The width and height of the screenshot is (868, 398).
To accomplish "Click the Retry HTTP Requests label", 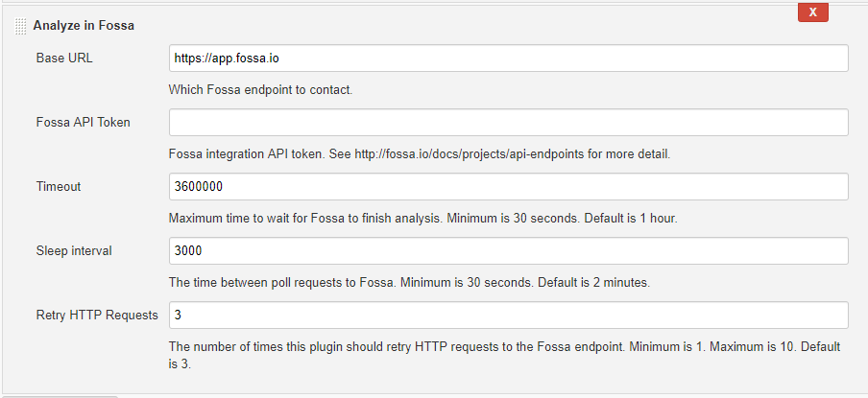I will point(97,315).
